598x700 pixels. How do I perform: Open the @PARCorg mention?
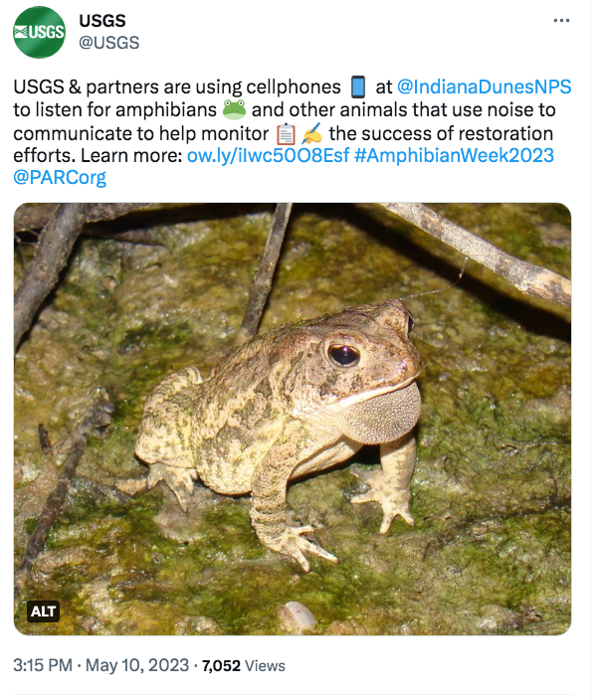[60, 177]
